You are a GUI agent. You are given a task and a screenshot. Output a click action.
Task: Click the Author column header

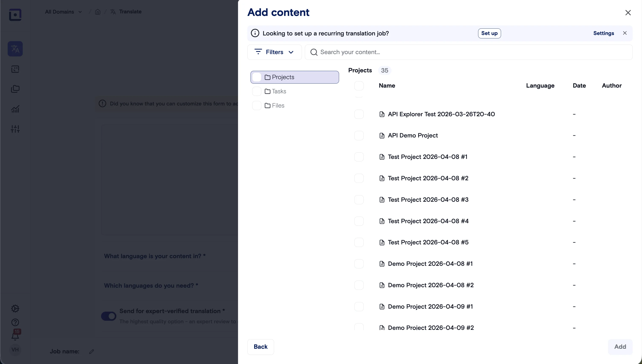click(612, 86)
